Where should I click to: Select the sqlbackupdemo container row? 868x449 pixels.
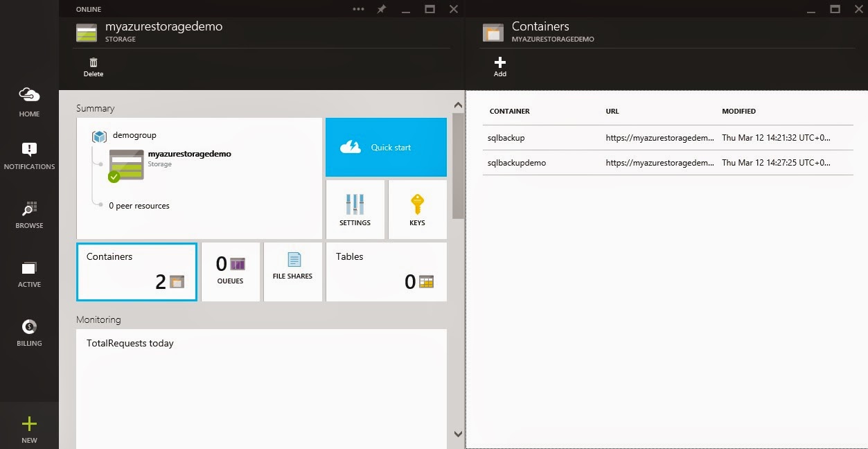pos(517,163)
